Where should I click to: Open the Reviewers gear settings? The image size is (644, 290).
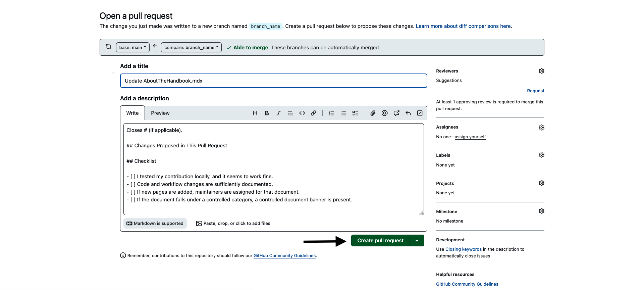tap(541, 71)
